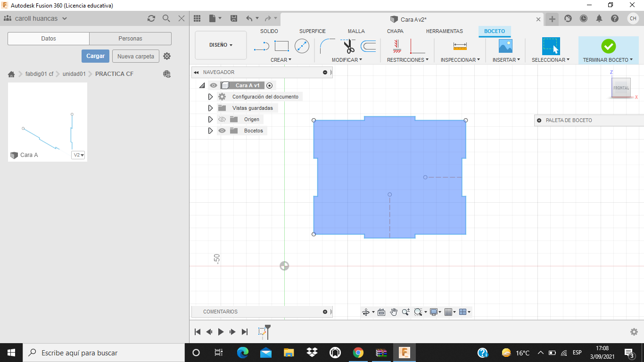Image resolution: width=644 pixels, height=362 pixels.
Task: Click the Cargar upload button
Action: (95, 56)
